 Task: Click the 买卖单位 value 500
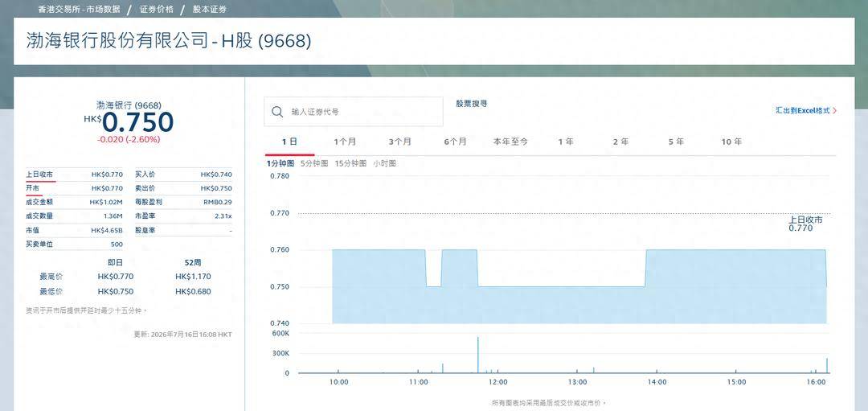pos(117,245)
